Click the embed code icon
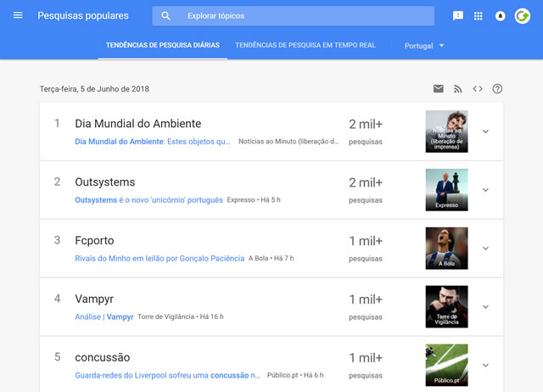 click(x=478, y=88)
